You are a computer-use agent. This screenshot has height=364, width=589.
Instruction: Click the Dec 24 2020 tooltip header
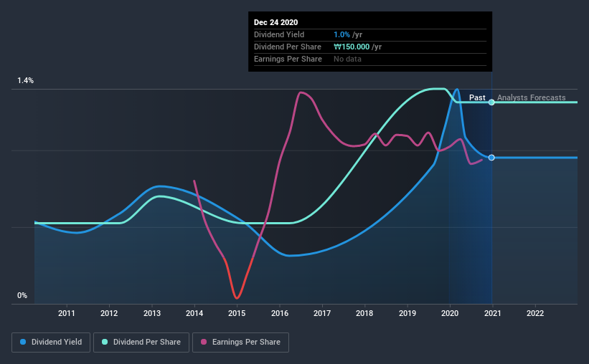click(275, 22)
